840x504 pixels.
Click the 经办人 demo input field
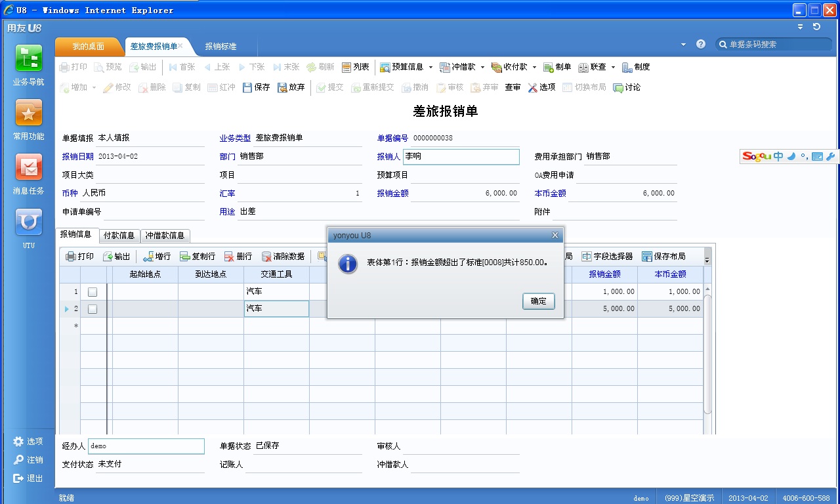pos(146,446)
